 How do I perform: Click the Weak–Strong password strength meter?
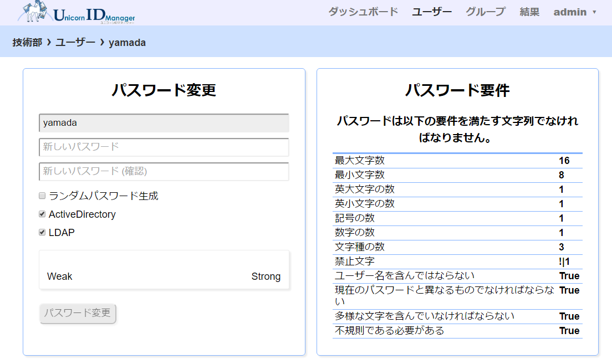(164, 270)
